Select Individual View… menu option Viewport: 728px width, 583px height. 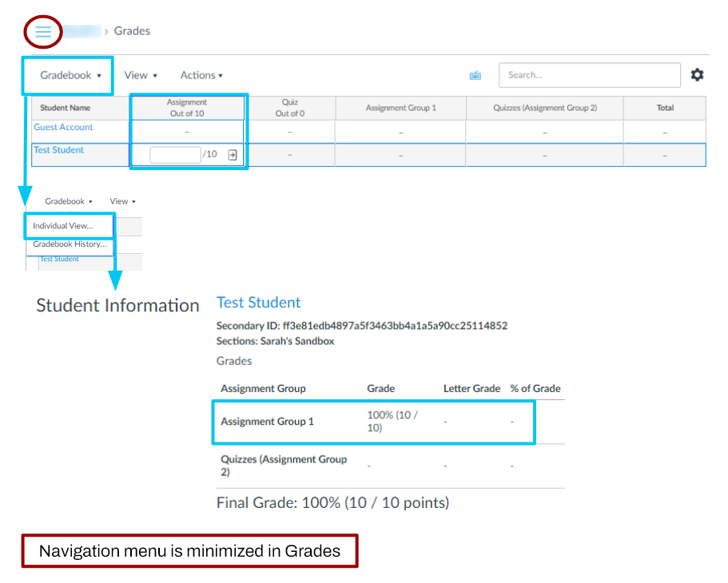point(63,226)
